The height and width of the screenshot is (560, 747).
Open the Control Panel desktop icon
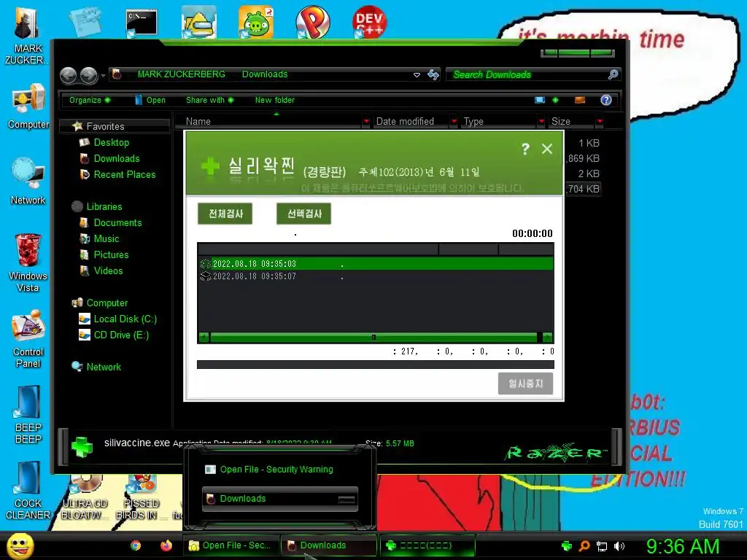[x=28, y=338]
